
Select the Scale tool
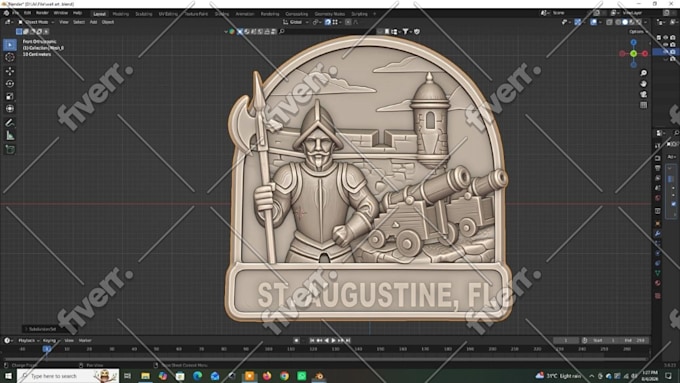[10, 96]
